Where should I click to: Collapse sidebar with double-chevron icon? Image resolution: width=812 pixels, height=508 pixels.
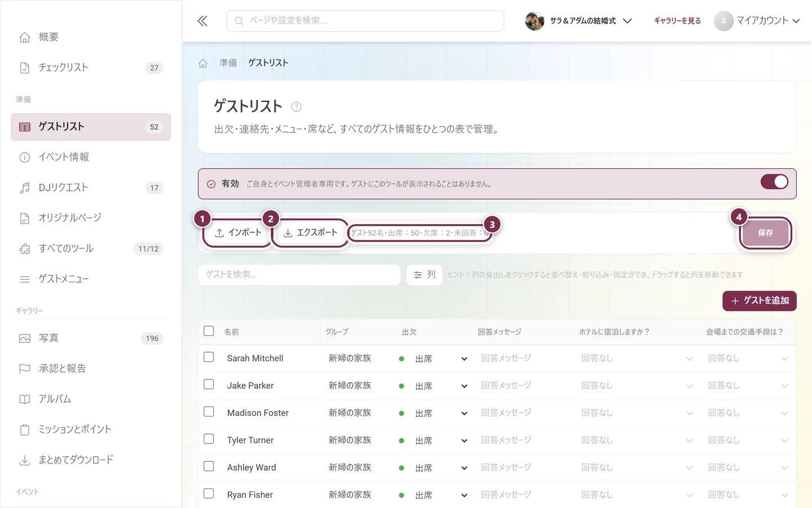pos(202,21)
